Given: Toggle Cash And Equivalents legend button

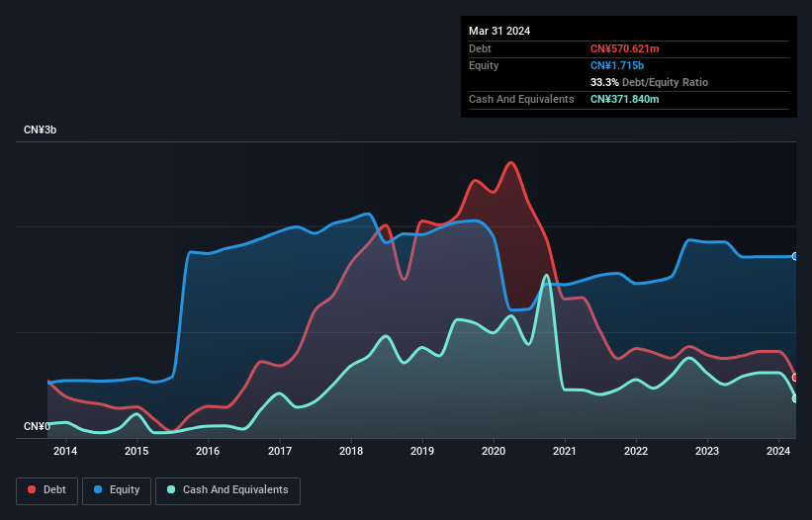Looking at the screenshot, I should pos(227,490).
